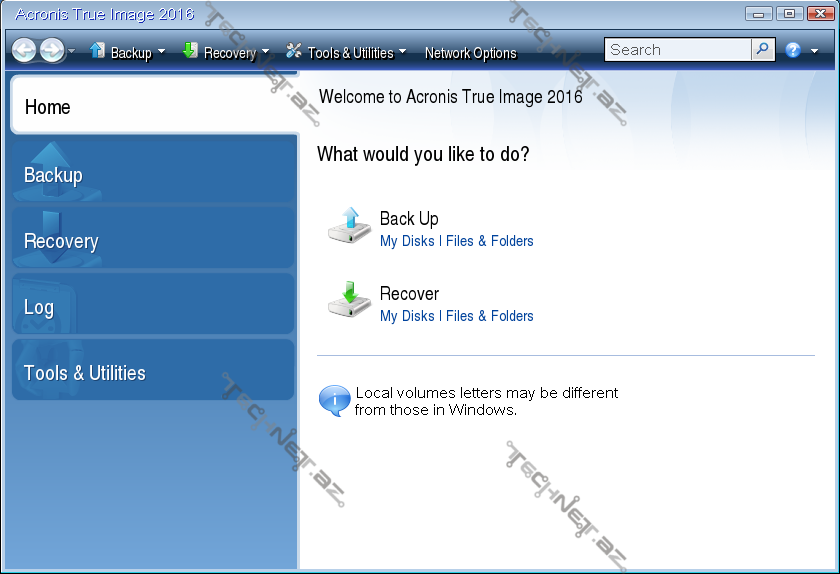Click the Forward navigation arrow
Image resolution: width=840 pixels, height=574 pixels.
click(x=52, y=51)
